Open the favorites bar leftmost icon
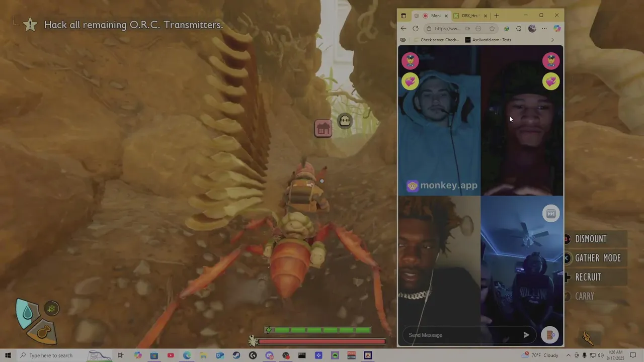Image resolution: width=644 pixels, height=362 pixels. point(403,40)
